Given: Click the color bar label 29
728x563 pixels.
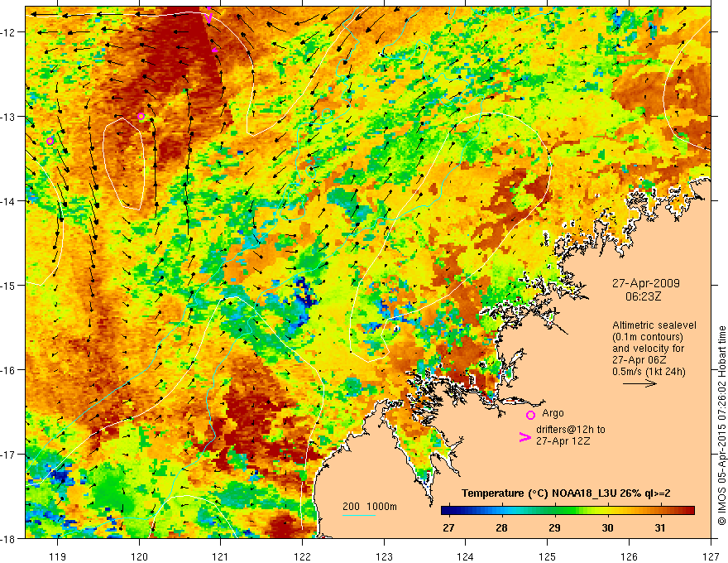Looking at the screenshot, I should [554, 527].
